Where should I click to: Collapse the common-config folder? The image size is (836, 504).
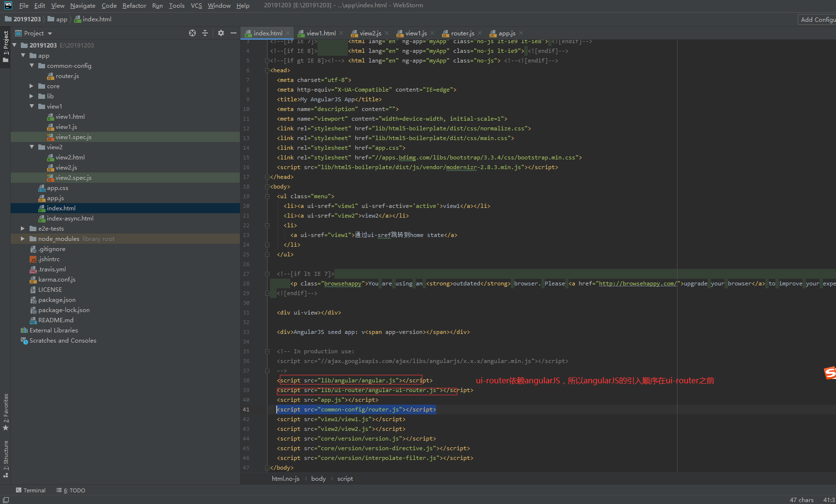[x=32, y=65]
